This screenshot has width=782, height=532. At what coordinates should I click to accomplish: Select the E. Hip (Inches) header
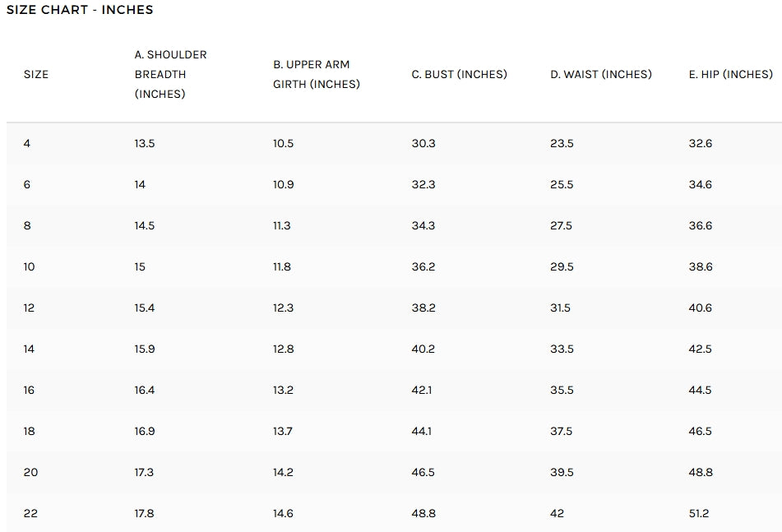(730, 74)
